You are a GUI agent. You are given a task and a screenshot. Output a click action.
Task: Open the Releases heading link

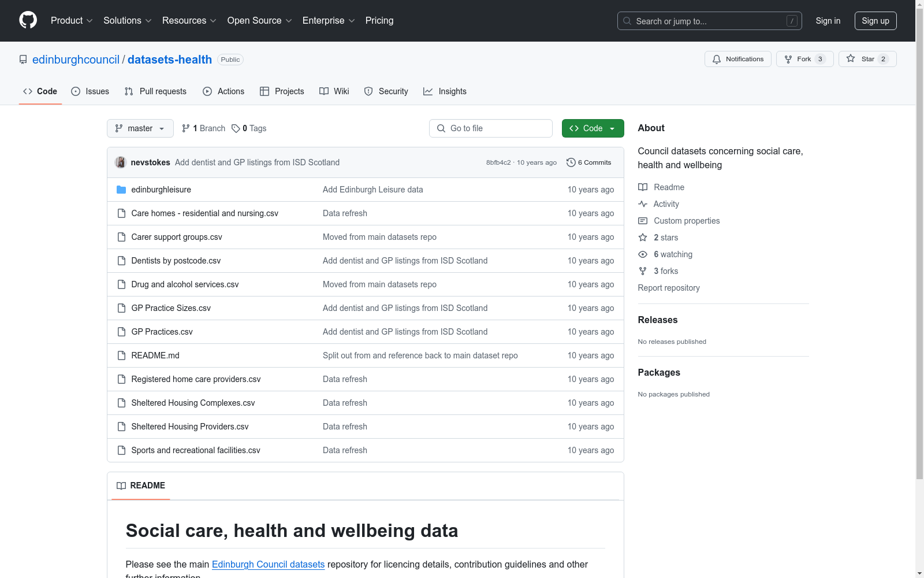tap(658, 320)
